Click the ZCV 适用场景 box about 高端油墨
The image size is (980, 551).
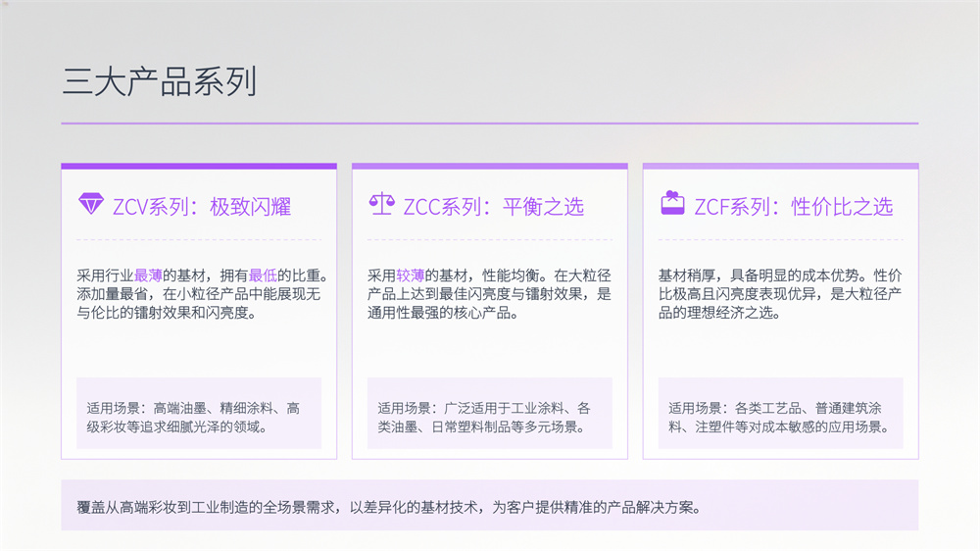tap(199, 413)
